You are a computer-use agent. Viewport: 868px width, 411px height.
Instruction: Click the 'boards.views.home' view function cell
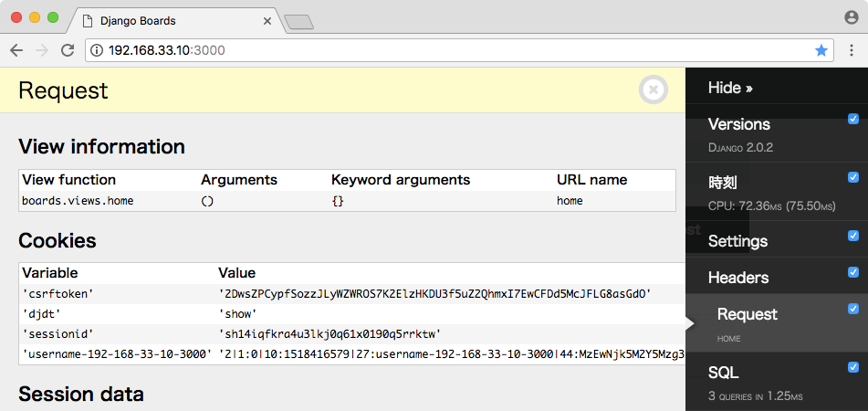(x=78, y=201)
